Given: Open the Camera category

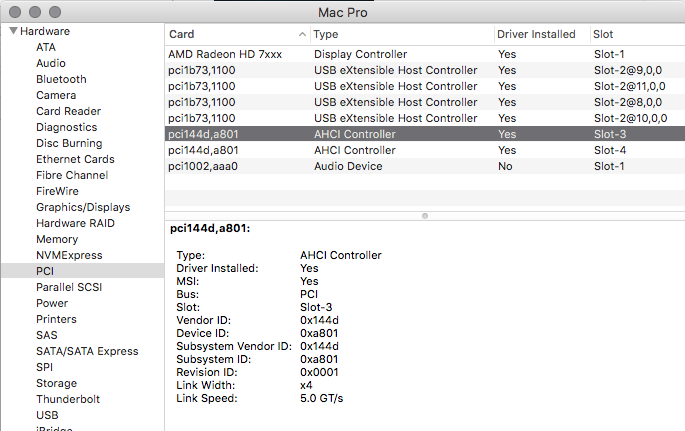Looking at the screenshot, I should click(56, 95).
